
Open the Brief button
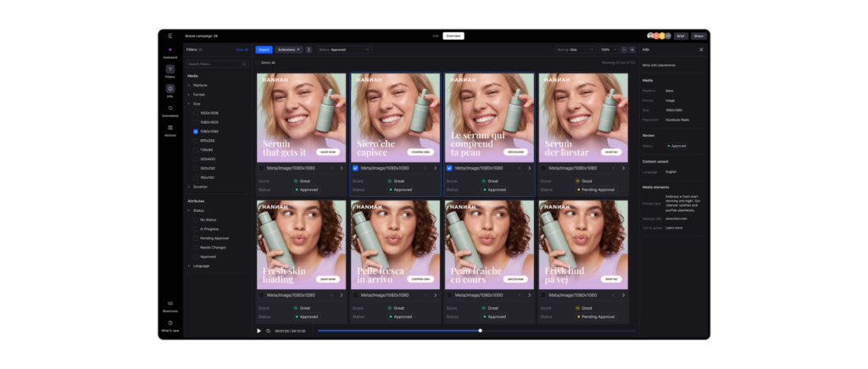(x=681, y=36)
